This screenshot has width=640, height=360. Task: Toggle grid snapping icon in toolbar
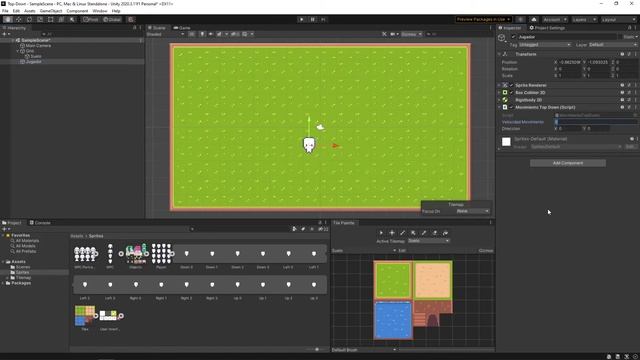[x=131, y=19]
